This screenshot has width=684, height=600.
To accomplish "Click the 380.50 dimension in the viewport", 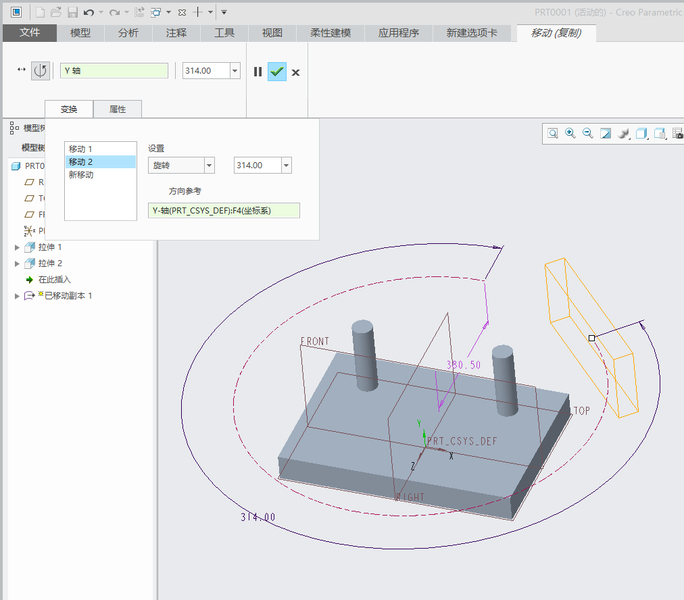I will [463, 365].
